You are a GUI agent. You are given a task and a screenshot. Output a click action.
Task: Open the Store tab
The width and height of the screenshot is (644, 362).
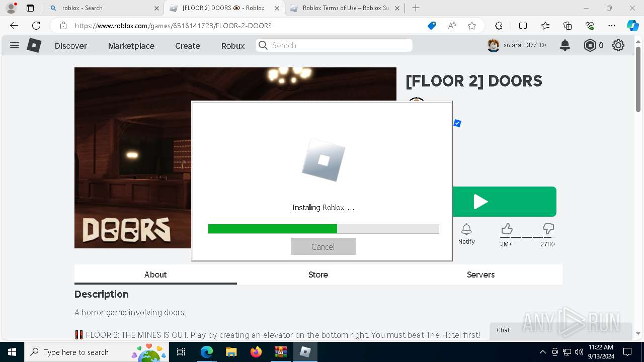pyautogui.click(x=318, y=275)
